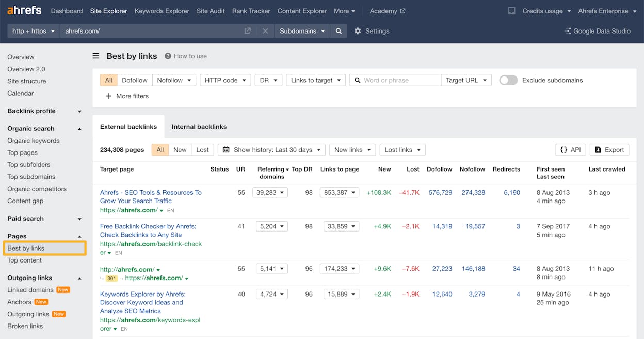This screenshot has width=644, height=339.
Task: Click the search icon in Word or phrase field
Action: pos(357,80)
